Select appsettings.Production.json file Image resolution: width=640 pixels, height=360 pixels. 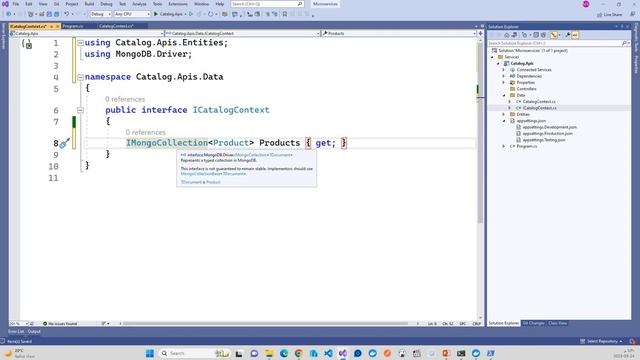547,133
